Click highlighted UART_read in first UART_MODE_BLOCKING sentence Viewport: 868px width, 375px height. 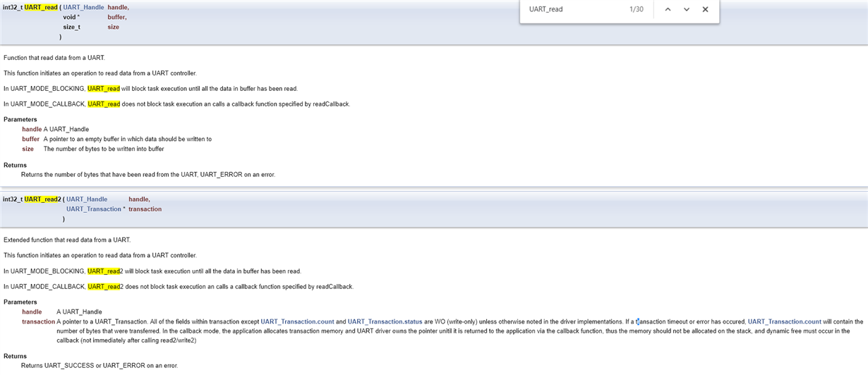tap(104, 89)
